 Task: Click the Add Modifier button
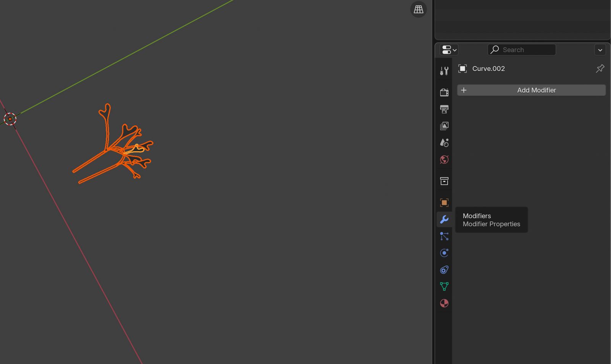(531, 90)
